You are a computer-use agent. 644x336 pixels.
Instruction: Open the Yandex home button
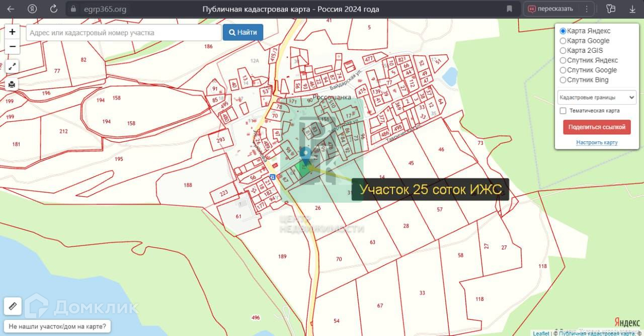(x=32, y=9)
